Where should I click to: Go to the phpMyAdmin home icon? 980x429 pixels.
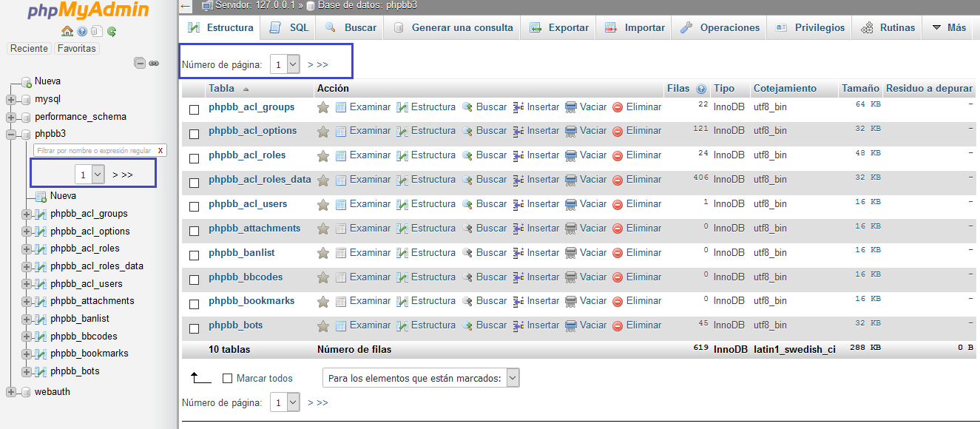click(x=67, y=31)
